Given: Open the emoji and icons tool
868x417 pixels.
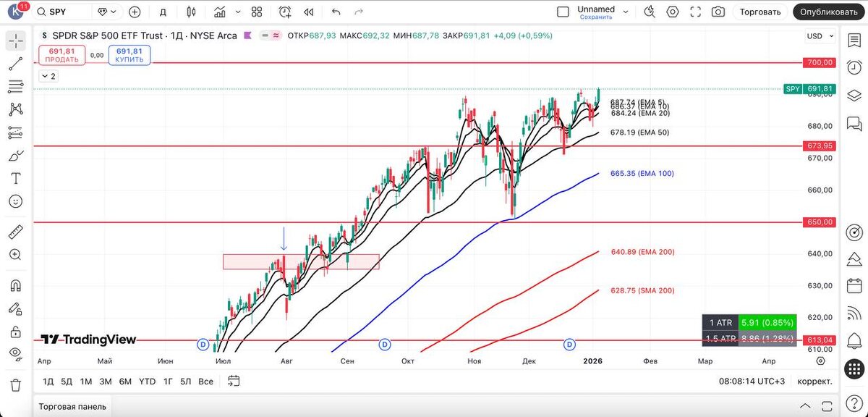Looking at the screenshot, I should coord(16,201).
